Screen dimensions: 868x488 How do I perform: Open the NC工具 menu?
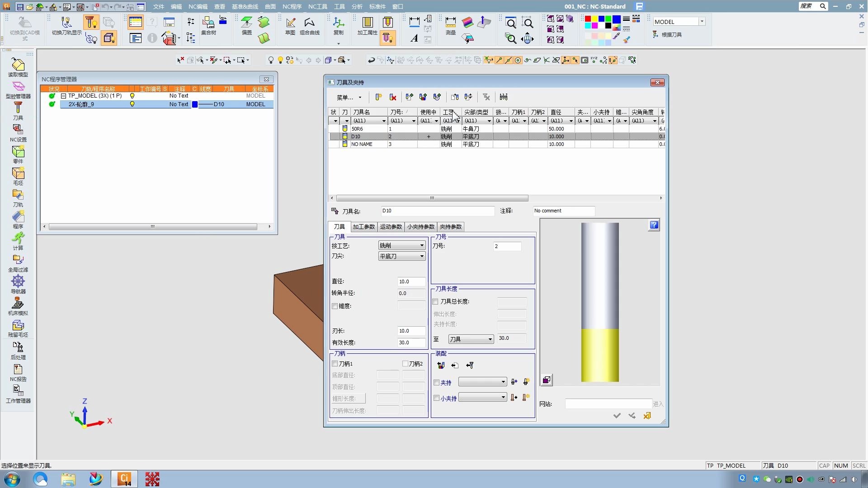(x=317, y=6)
